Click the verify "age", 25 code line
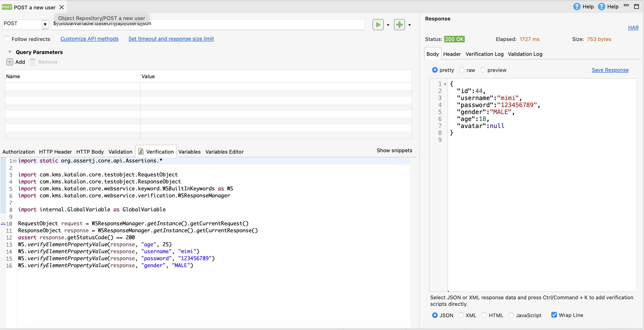Image resolution: width=644 pixels, height=330 pixels. [95, 244]
